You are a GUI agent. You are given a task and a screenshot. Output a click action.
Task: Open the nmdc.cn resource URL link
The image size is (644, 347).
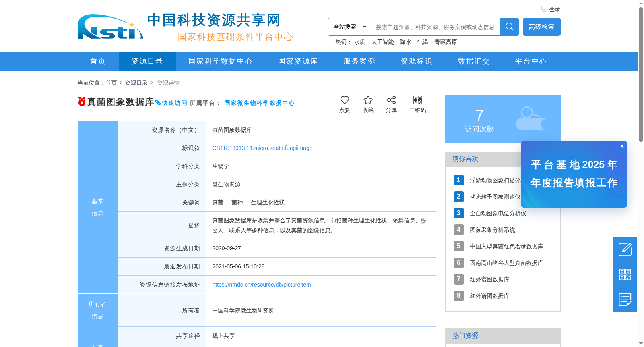(x=262, y=285)
